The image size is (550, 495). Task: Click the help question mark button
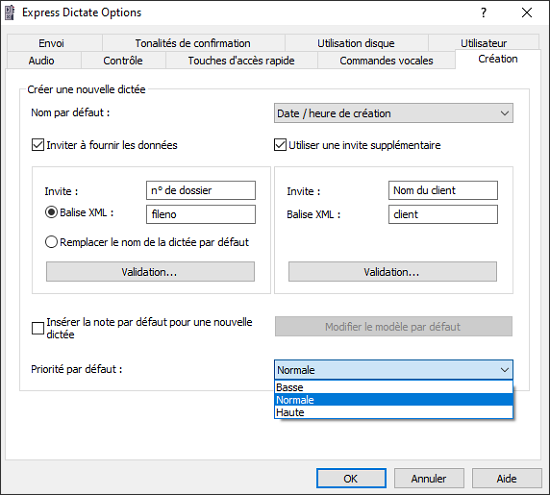pos(484,13)
